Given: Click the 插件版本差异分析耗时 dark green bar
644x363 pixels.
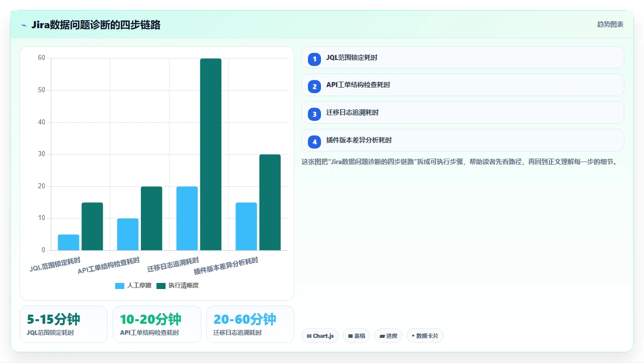Looking at the screenshot, I should (270, 202).
